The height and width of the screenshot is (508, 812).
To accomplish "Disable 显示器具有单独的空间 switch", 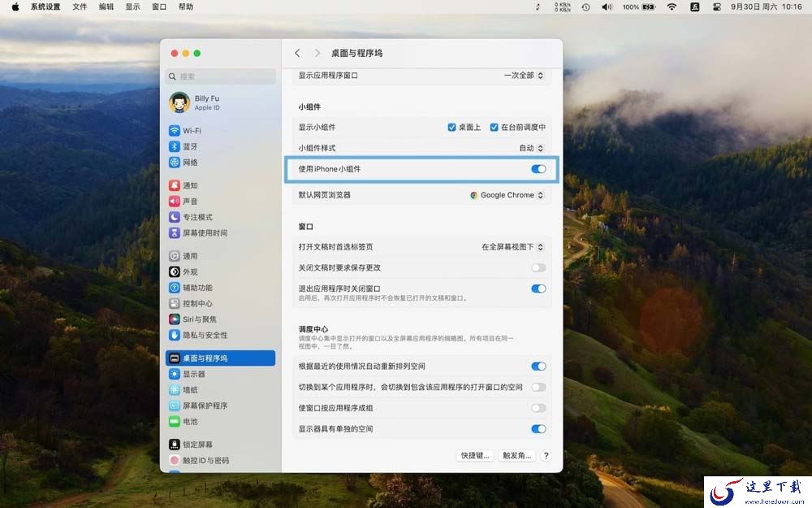I will pyautogui.click(x=538, y=428).
